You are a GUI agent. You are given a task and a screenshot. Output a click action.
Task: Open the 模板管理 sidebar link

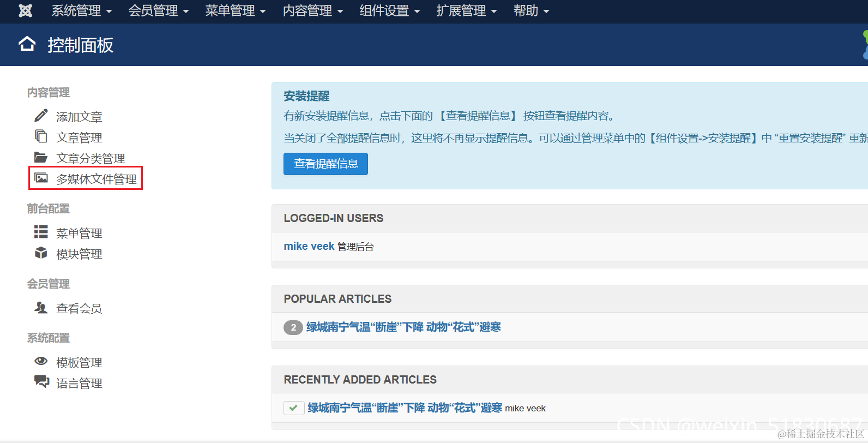tap(79, 362)
